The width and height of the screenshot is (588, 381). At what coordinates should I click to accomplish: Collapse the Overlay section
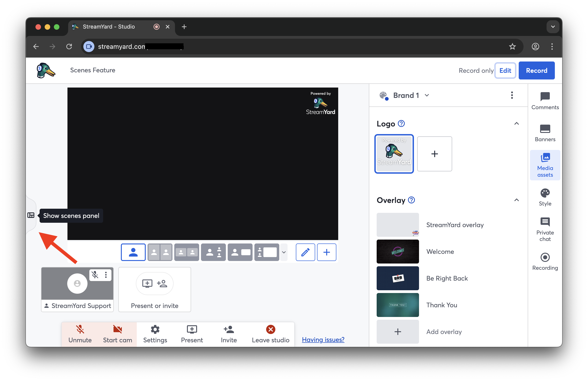point(516,200)
